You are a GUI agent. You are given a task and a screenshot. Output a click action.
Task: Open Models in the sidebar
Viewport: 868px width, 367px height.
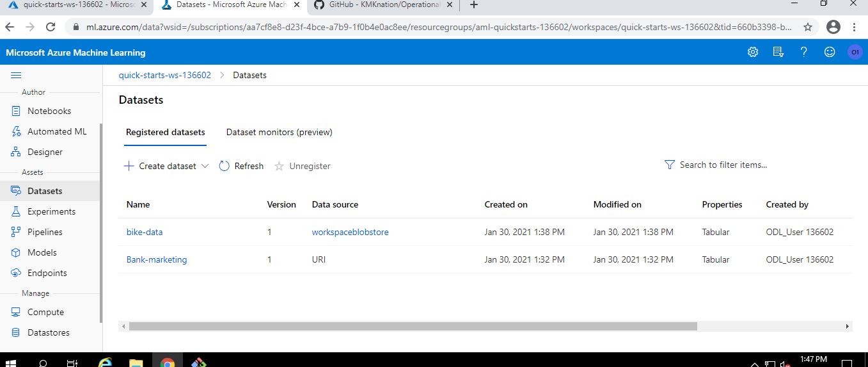click(x=42, y=252)
